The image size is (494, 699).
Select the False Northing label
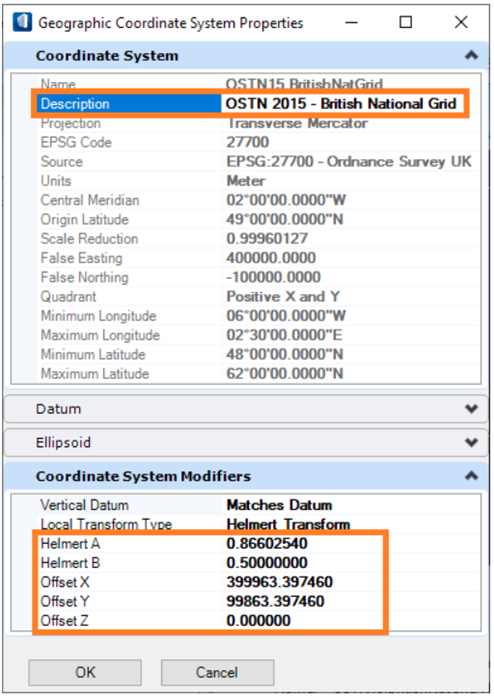[84, 277]
